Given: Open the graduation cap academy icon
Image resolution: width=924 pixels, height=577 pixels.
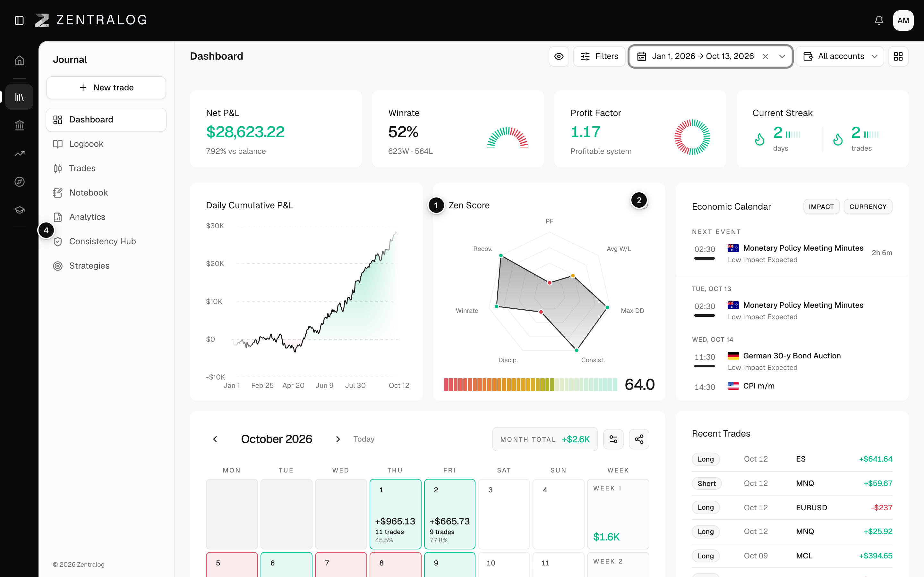Looking at the screenshot, I should pyautogui.click(x=20, y=210).
